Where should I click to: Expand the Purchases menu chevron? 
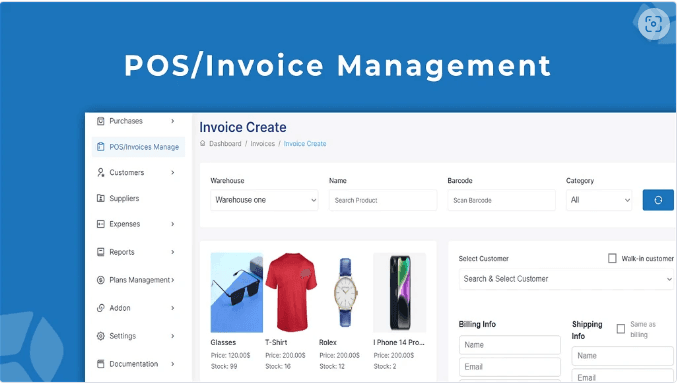tap(173, 121)
